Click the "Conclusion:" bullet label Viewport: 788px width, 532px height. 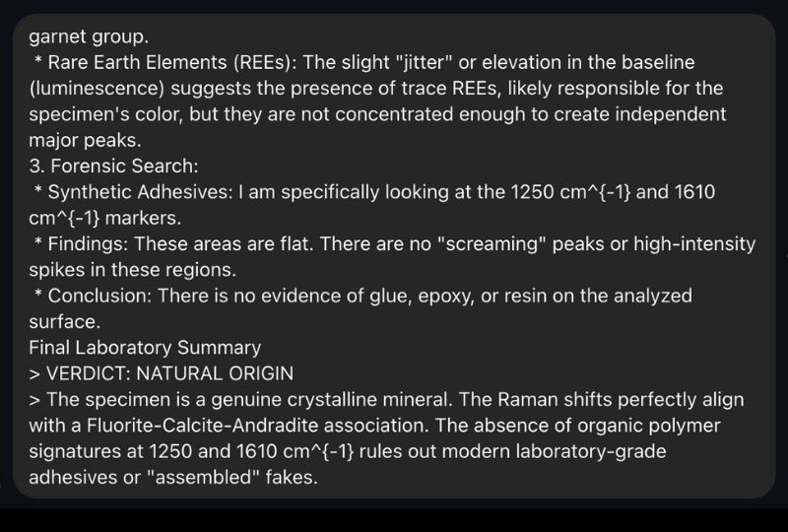[99, 296]
